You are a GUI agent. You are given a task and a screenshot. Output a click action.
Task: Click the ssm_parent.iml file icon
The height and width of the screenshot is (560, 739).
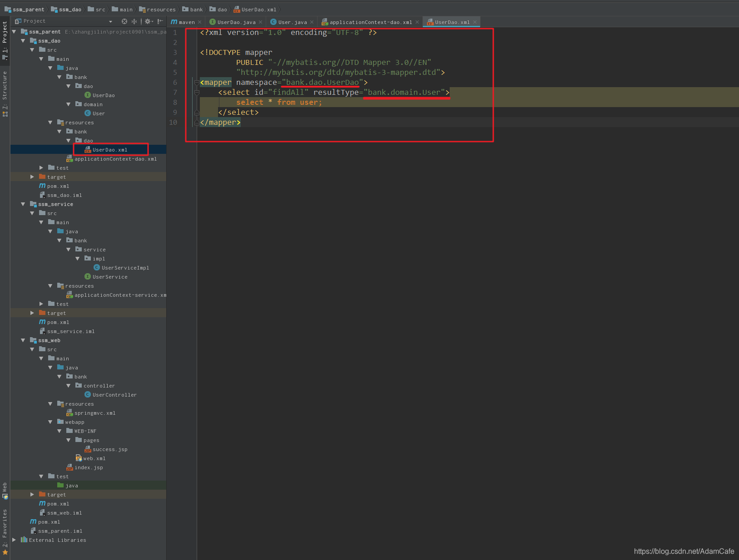[33, 531]
